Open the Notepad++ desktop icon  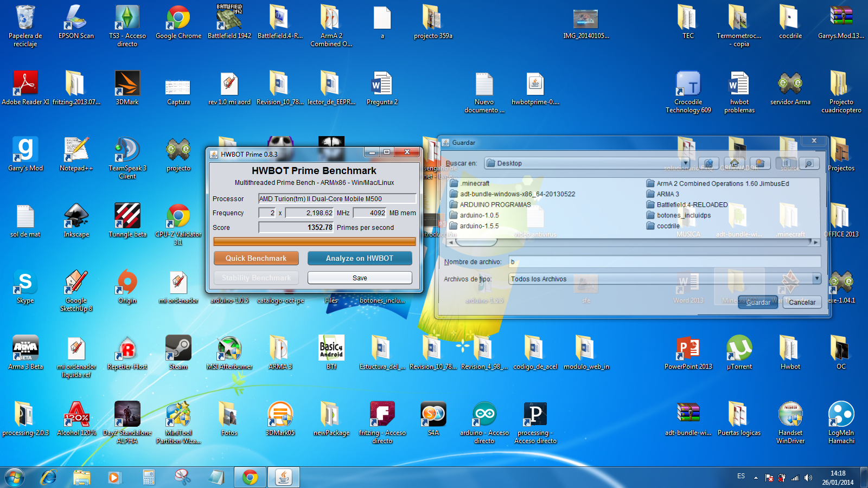coord(76,155)
